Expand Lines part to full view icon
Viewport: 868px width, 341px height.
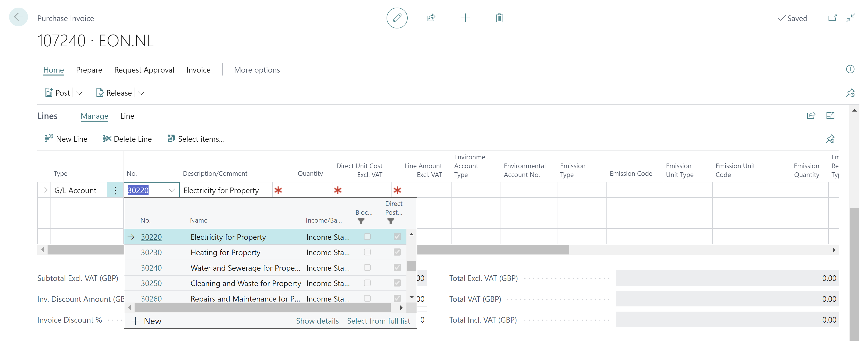point(830,115)
